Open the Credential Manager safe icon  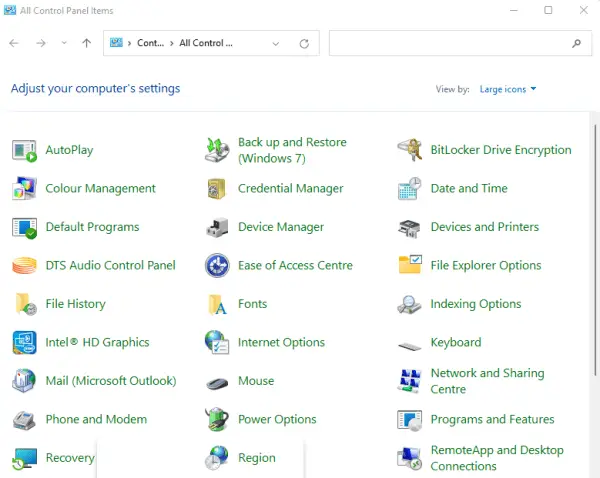coord(217,189)
